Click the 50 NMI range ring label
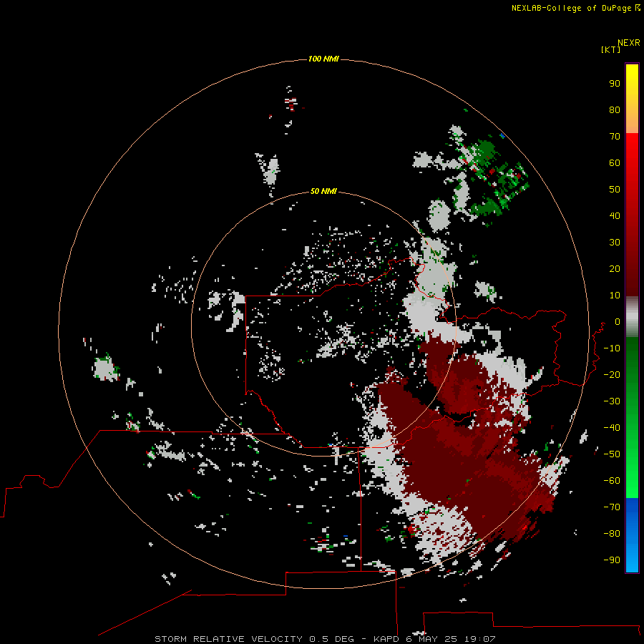 point(323,191)
